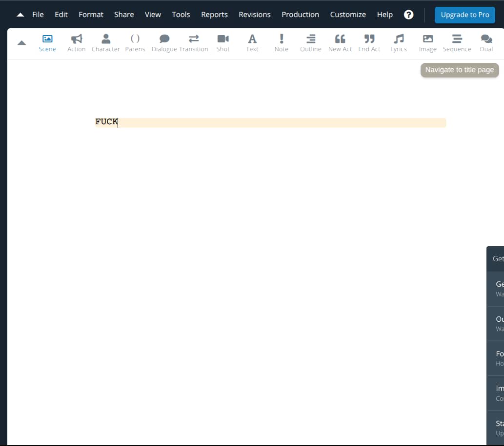Screen dimensions: 504x446
Task: Open the View menu
Action: pos(153,15)
